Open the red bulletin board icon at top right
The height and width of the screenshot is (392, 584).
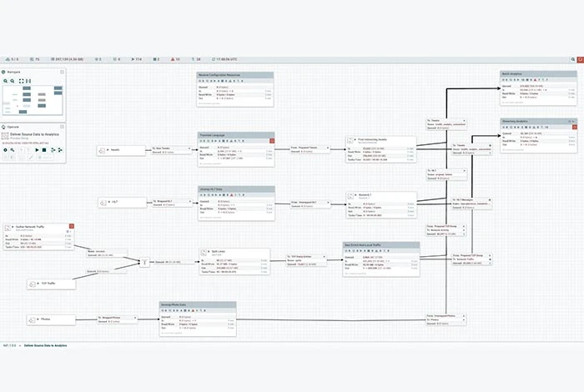[581, 59]
